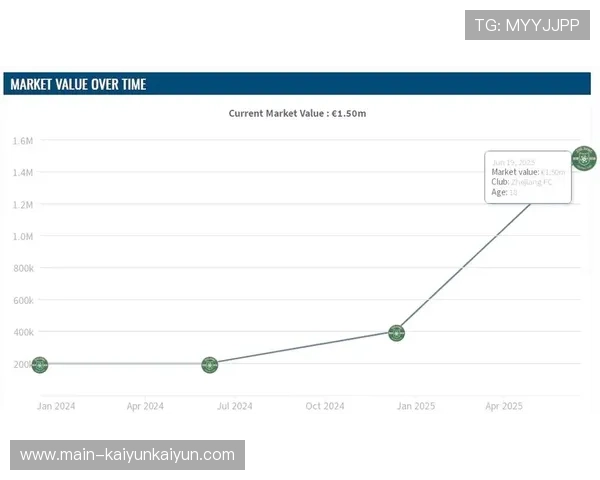Click the Age line in the tooltip
The width and height of the screenshot is (600, 480).
(505, 192)
